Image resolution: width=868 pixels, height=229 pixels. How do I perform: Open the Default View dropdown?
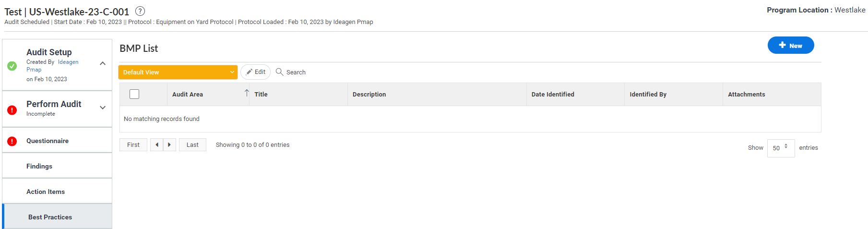point(178,72)
